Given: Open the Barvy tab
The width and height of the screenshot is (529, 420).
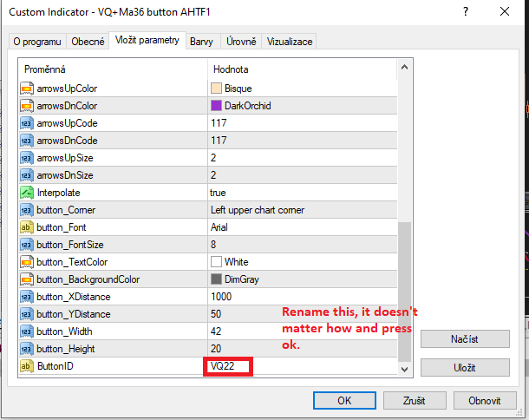Looking at the screenshot, I should [201, 42].
